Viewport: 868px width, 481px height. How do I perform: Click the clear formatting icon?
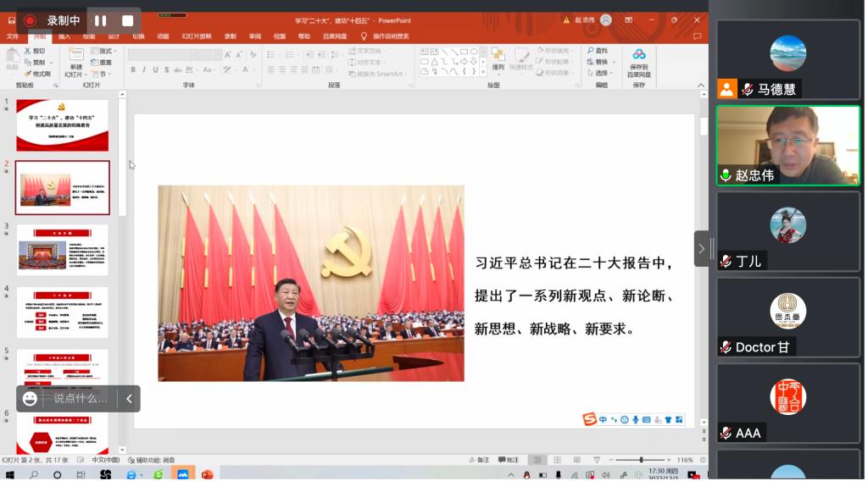tap(253, 55)
